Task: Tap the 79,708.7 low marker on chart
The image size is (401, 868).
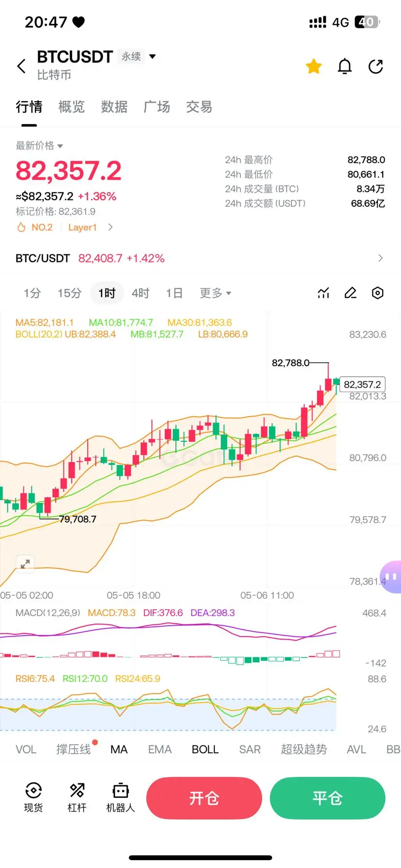Action: pyautogui.click(x=77, y=519)
